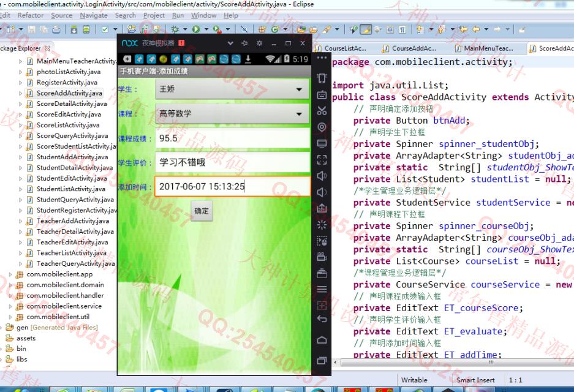574x392 pixels.
Task: Lower volume with Nox speaker icon
Action: tap(322, 192)
